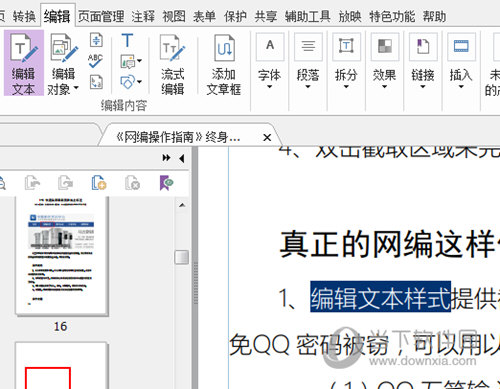
Task: Open the 辅助工具 accessibility tab
Action: point(308,16)
